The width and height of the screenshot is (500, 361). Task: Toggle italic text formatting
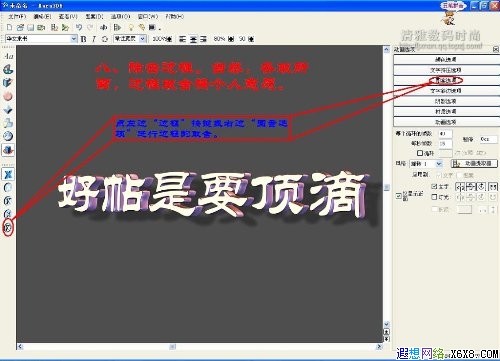(94, 39)
